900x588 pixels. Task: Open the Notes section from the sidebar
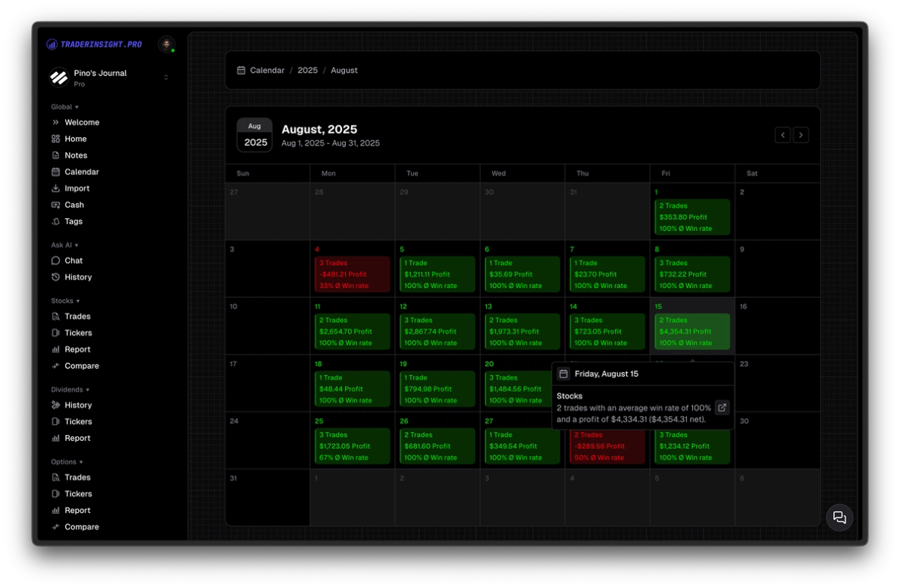(75, 155)
